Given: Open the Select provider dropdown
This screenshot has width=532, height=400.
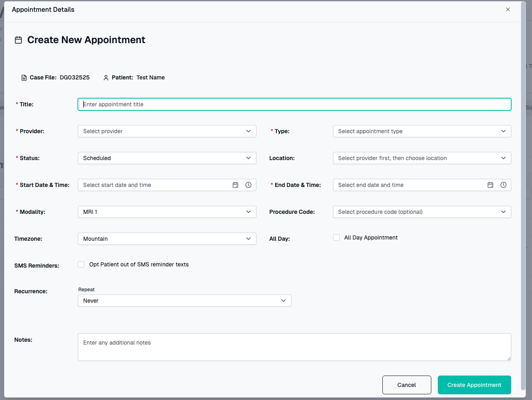Looking at the screenshot, I should coord(167,131).
